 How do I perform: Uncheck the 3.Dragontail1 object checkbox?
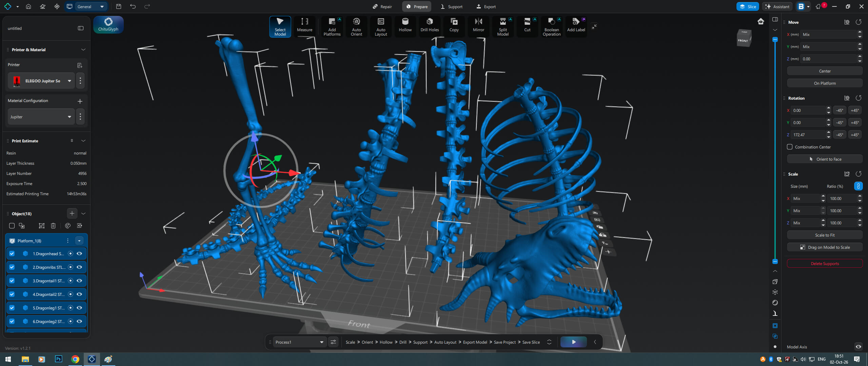12,281
